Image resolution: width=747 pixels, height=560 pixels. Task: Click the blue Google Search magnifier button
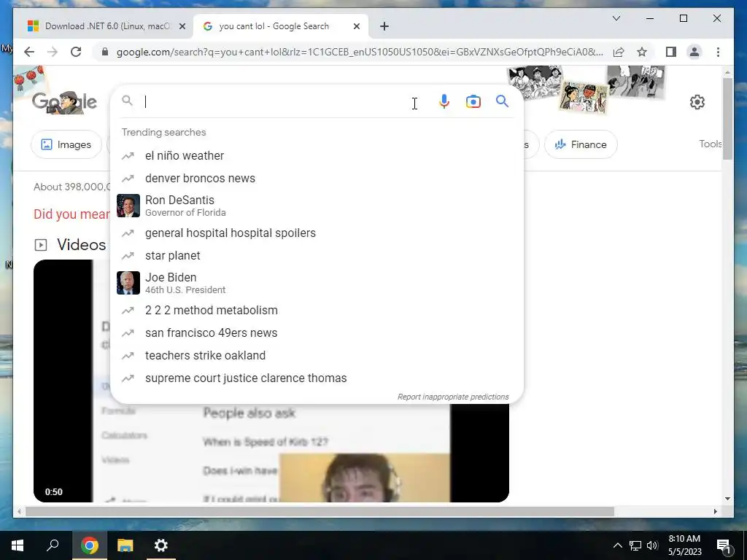pyautogui.click(x=502, y=101)
